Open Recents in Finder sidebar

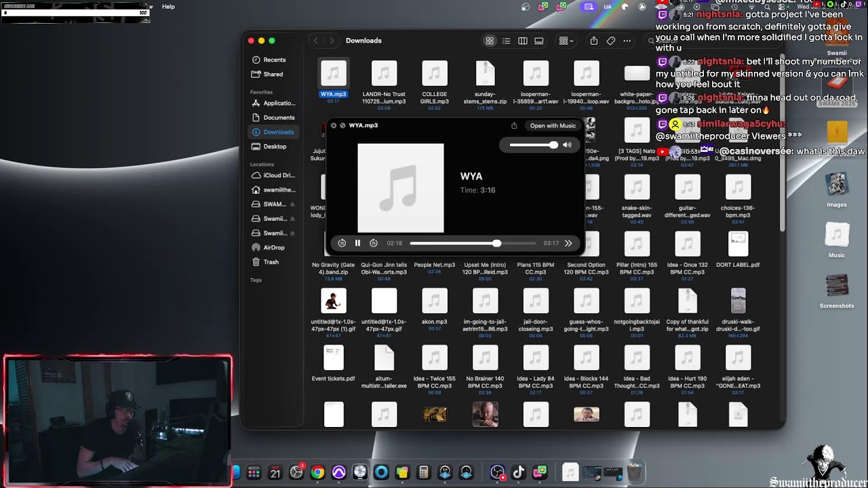[274, 60]
